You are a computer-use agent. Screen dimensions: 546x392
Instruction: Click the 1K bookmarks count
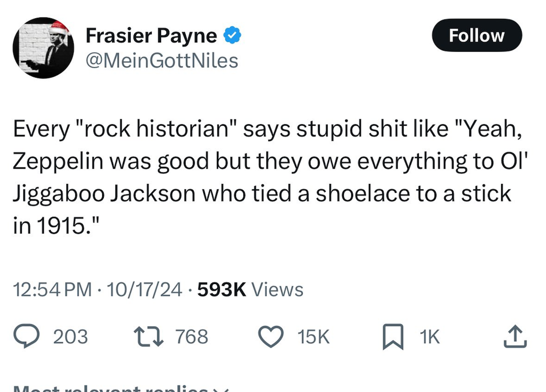click(430, 337)
